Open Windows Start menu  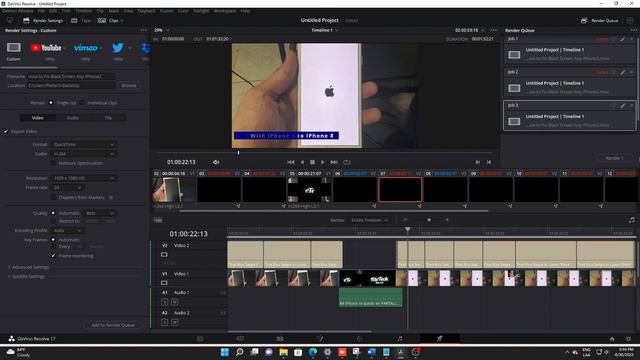[224, 352]
